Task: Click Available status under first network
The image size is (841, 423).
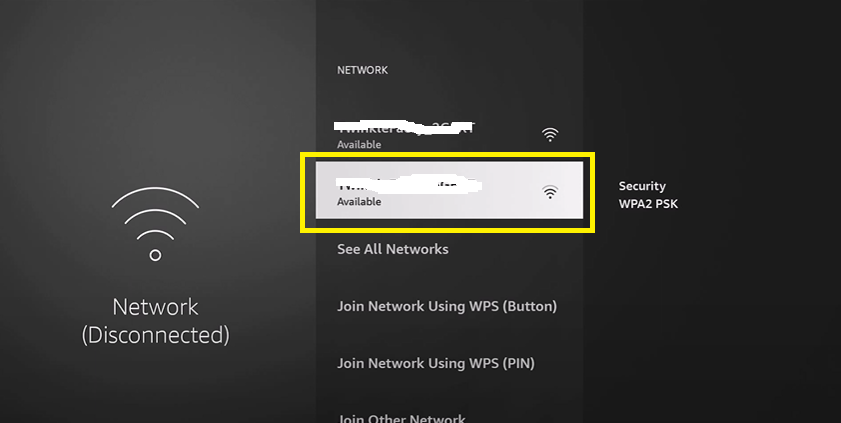Action: [x=359, y=145]
